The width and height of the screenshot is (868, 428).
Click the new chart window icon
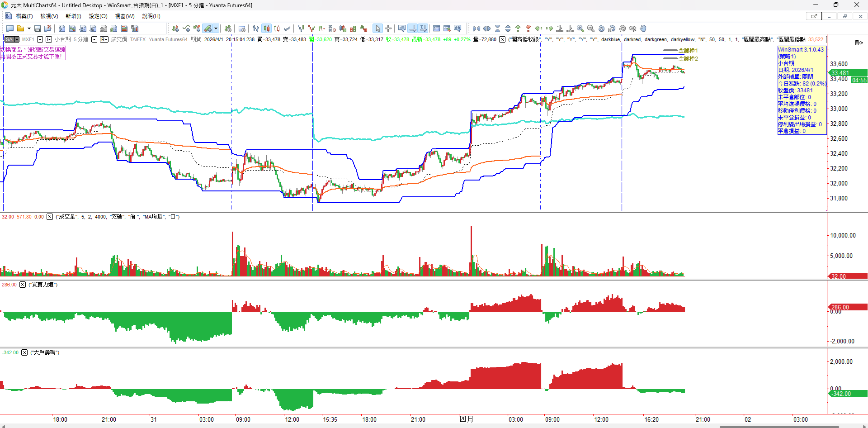pos(9,29)
